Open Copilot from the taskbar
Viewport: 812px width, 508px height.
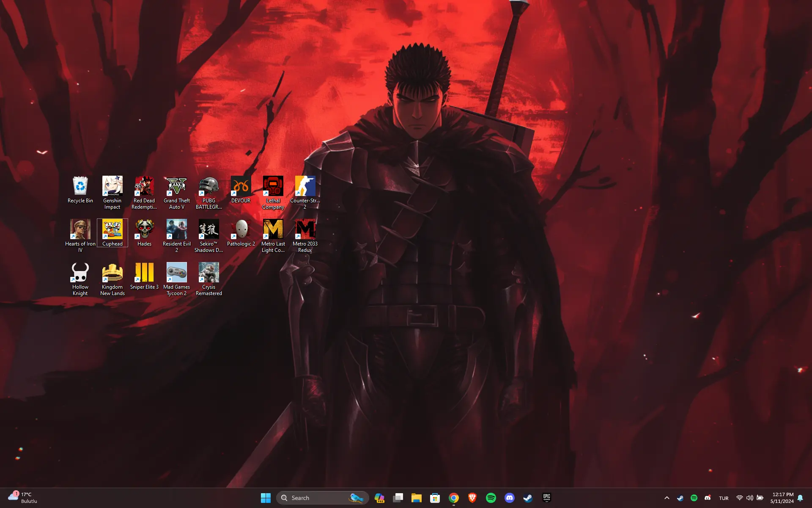379,498
